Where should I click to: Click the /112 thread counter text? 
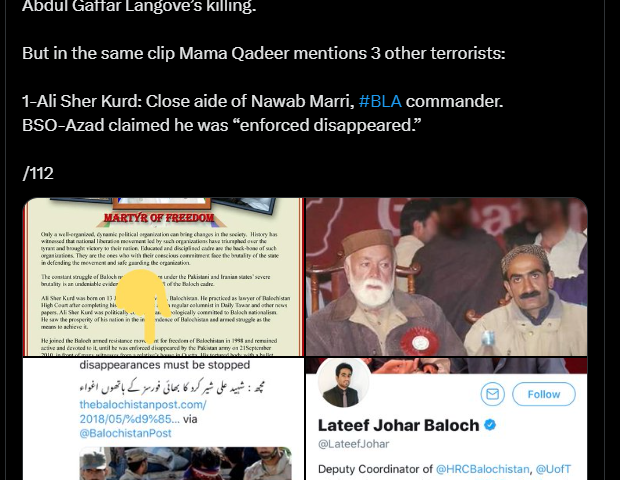[38, 173]
